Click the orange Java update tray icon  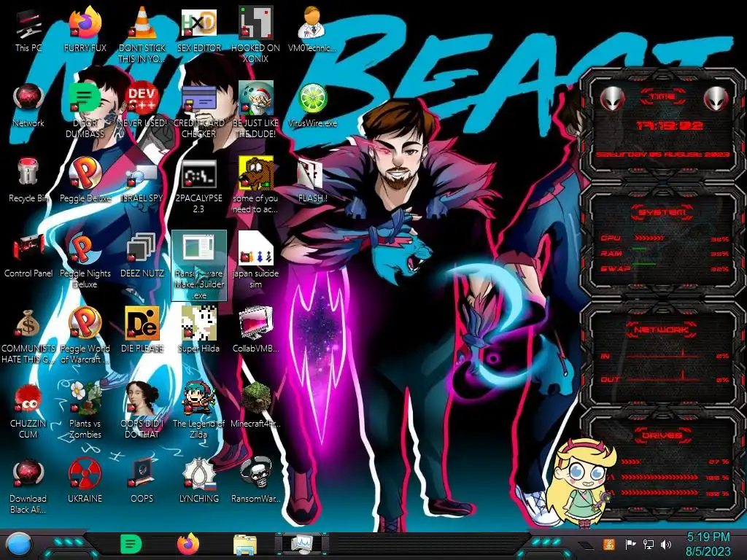pos(609,544)
